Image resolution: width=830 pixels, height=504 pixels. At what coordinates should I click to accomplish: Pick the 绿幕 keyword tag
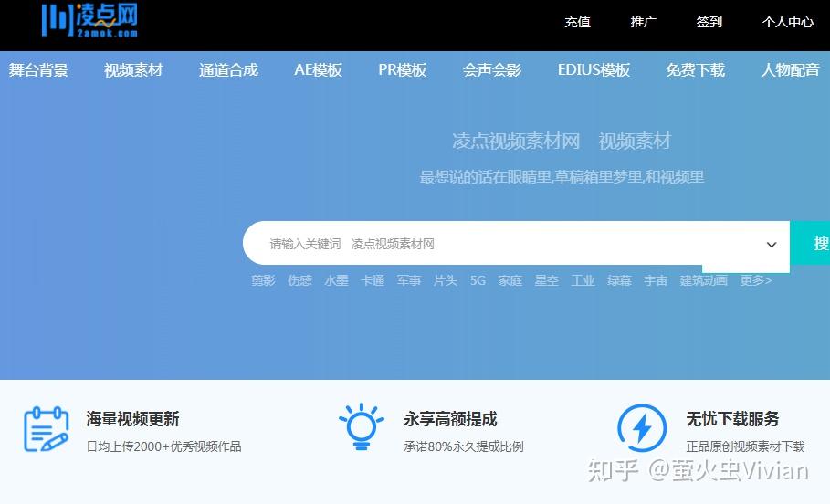619,280
